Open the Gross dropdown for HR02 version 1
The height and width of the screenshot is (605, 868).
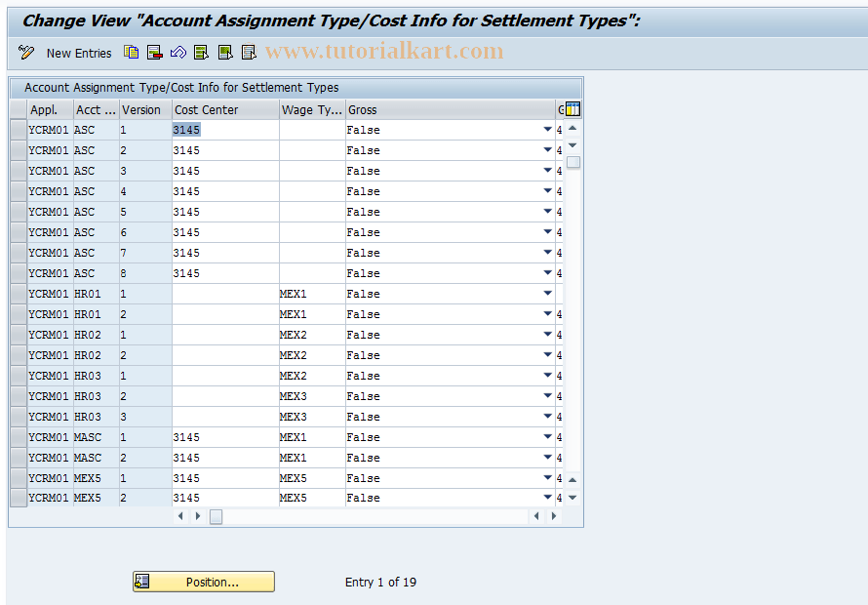point(549,334)
